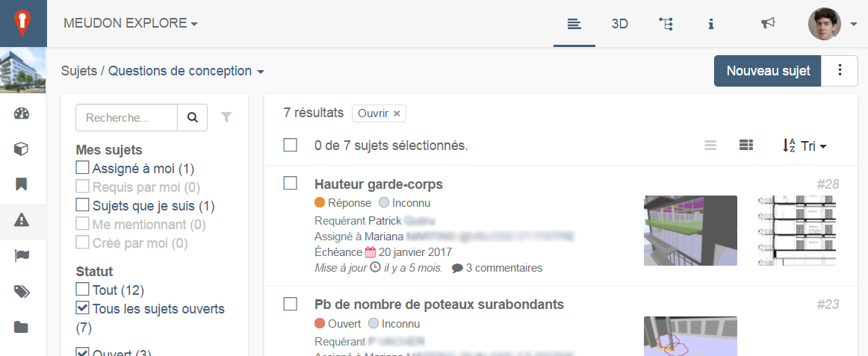The height and width of the screenshot is (356, 868).
Task: Open the flag icon in left sidebar
Action: [x=22, y=256]
